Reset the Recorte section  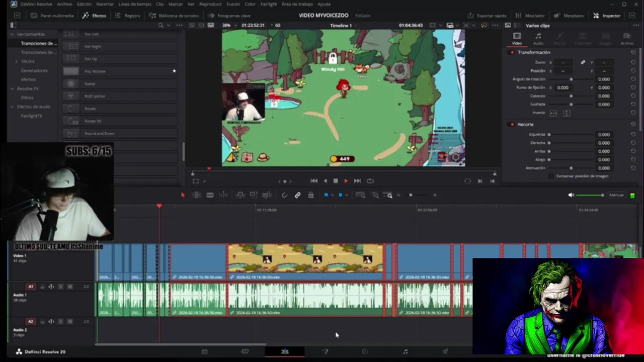[x=633, y=124]
